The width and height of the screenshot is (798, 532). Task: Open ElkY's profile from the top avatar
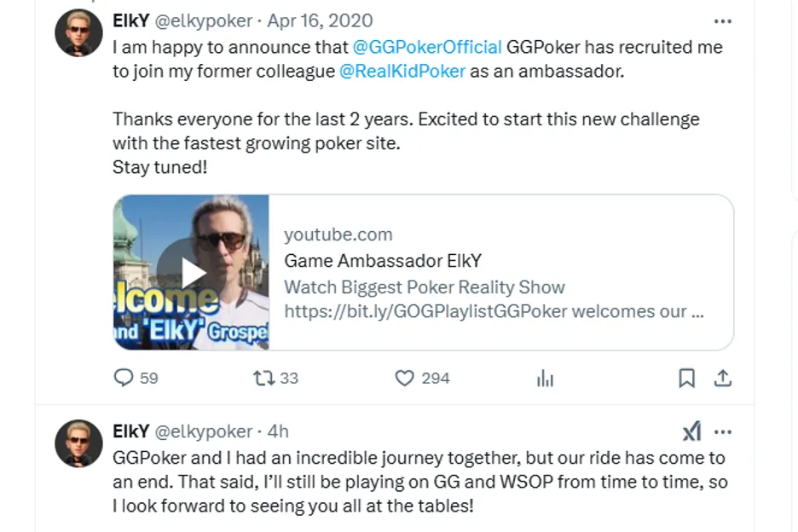point(78,34)
